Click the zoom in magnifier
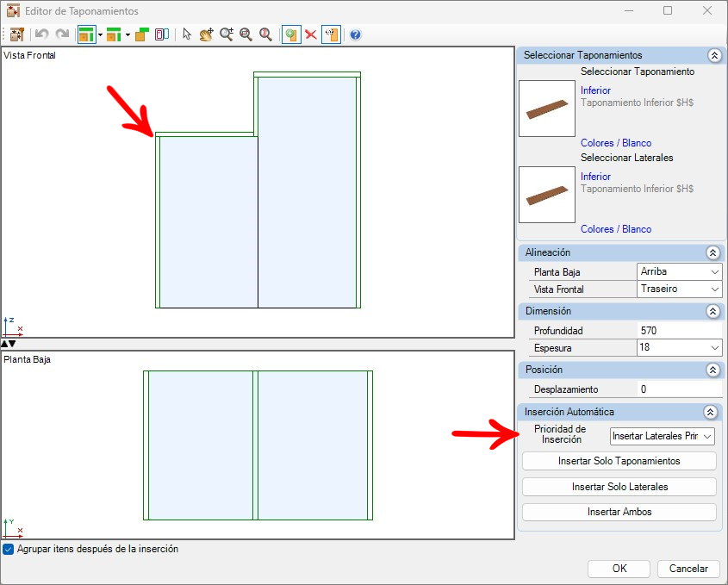The image size is (728, 585). point(226,34)
